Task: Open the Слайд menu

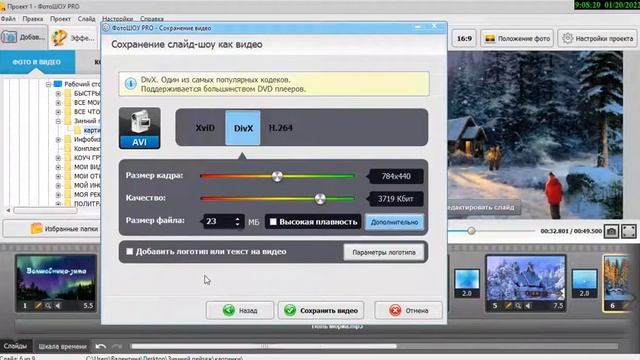Action: [86, 19]
